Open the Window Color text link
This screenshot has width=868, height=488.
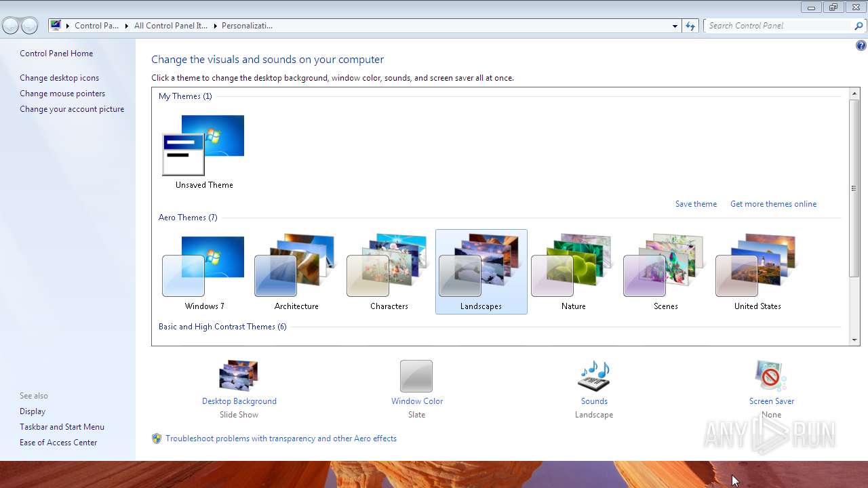click(x=417, y=401)
